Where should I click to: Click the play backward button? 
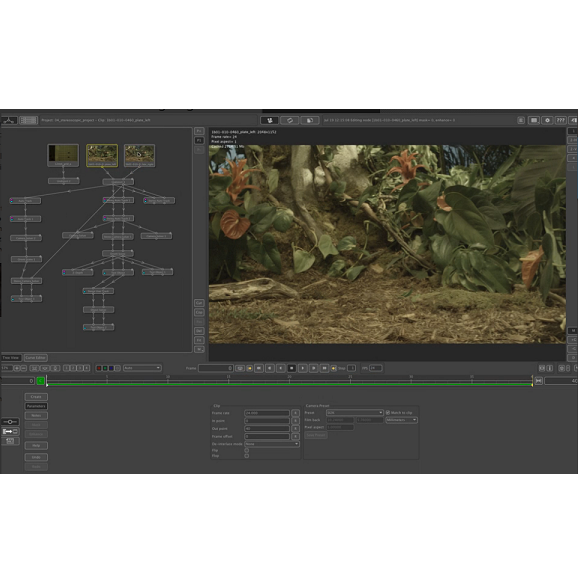pos(281,368)
